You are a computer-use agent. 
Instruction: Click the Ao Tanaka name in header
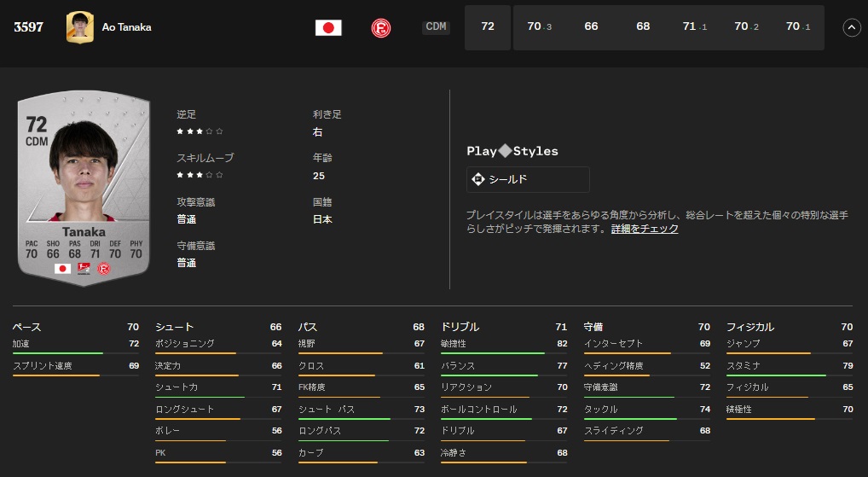click(x=126, y=27)
